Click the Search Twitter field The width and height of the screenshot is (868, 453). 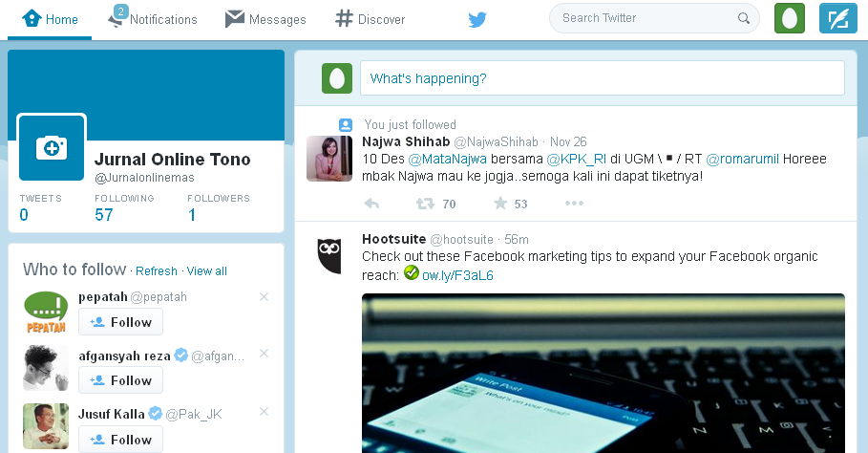tap(654, 18)
